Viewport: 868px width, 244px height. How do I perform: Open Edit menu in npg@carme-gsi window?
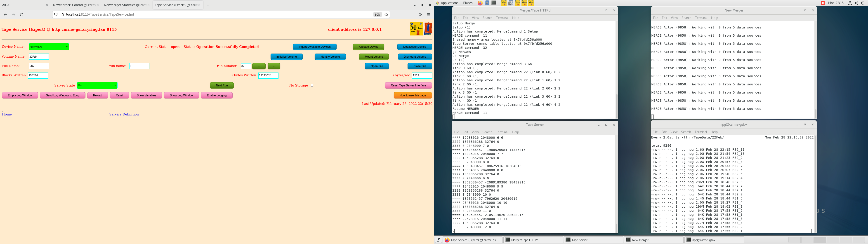[664, 132]
